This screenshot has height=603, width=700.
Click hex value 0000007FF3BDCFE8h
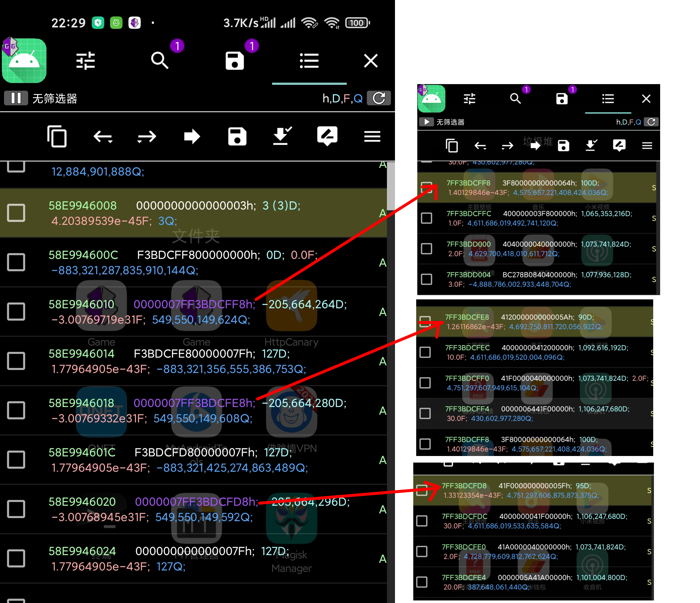195,403
